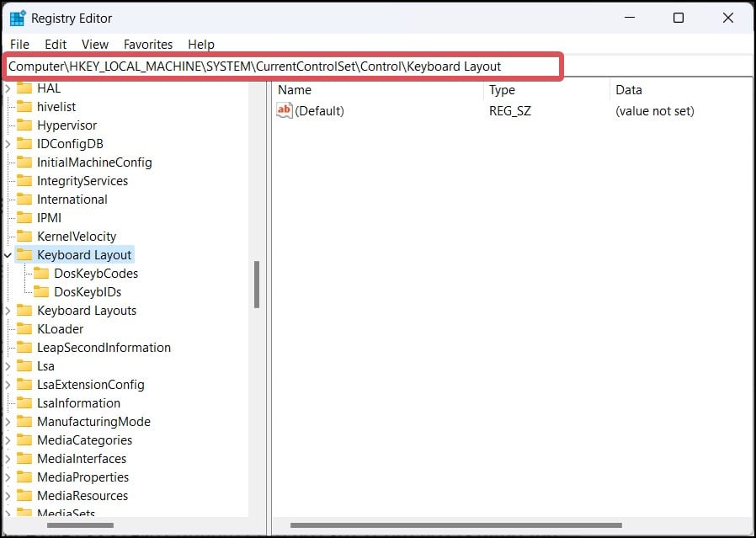Expand the IDConfigDB key

(8, 144)
